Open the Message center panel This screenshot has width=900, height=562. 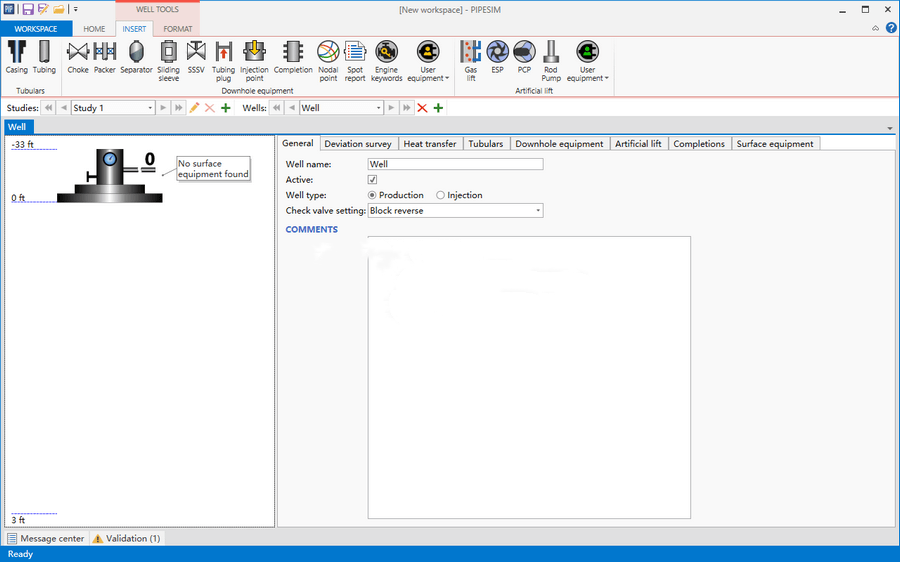point(46,538)
